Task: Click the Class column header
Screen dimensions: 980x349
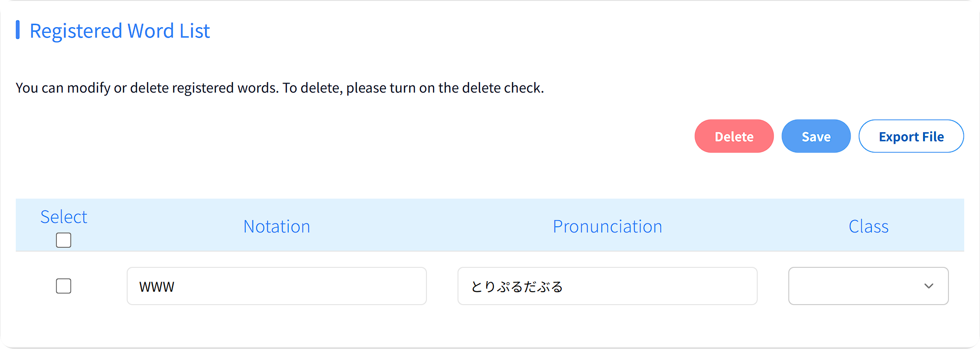Action: (868, 226)
